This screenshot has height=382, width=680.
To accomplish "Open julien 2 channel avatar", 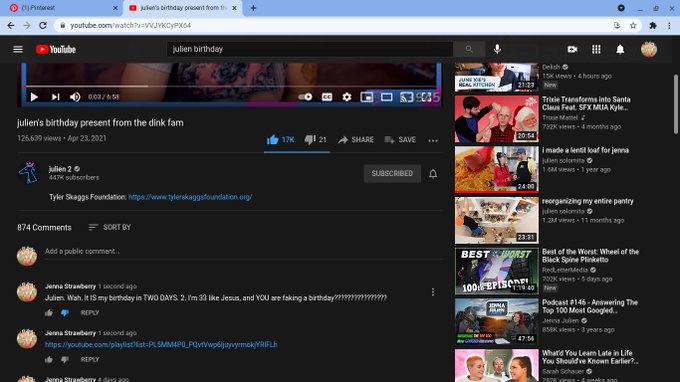I will pos(28,173).
